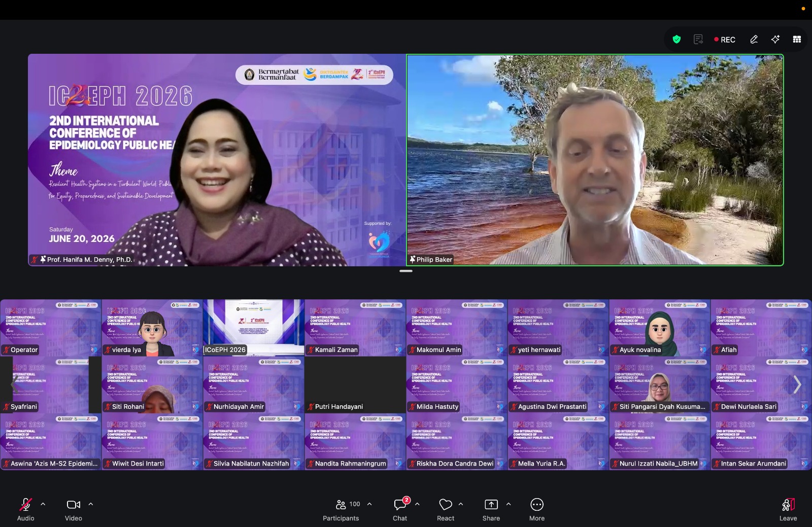Expand the chat options arrow
This screenshot has width=812, height=527.
pos(417,504)
